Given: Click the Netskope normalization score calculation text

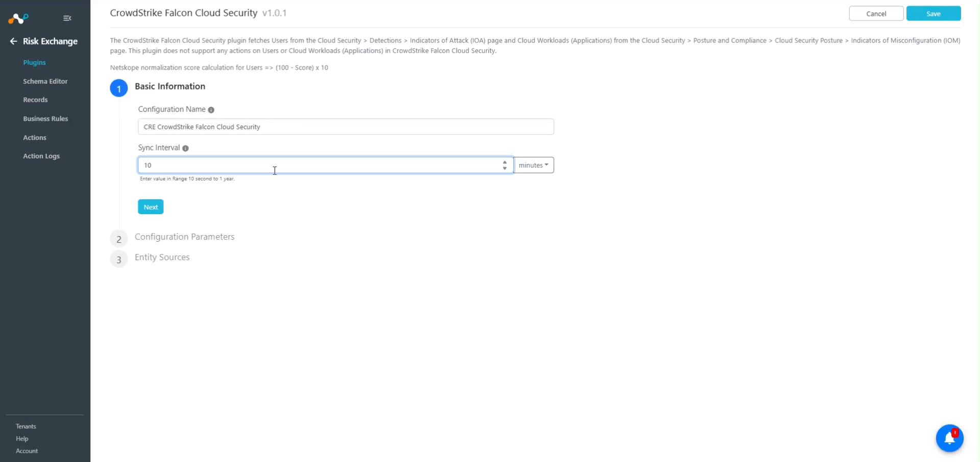Looking at the screenshot, I should [x=219, y=67].
